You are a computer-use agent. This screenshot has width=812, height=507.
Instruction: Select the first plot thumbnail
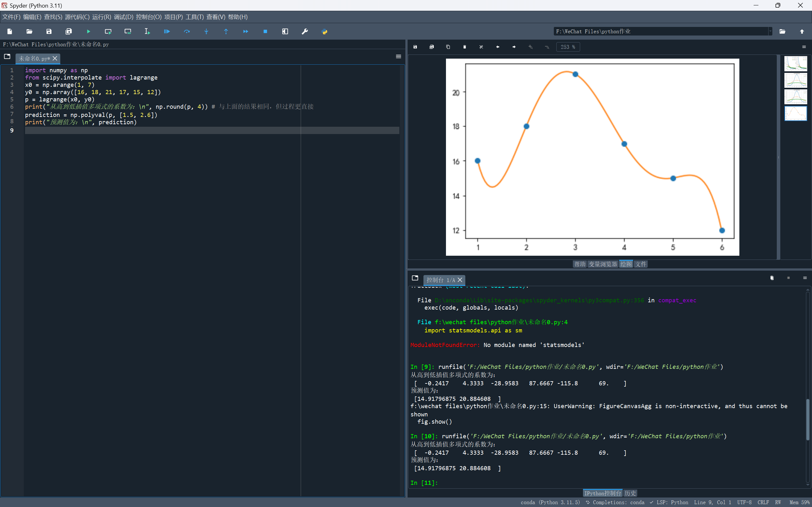[795, 63]
